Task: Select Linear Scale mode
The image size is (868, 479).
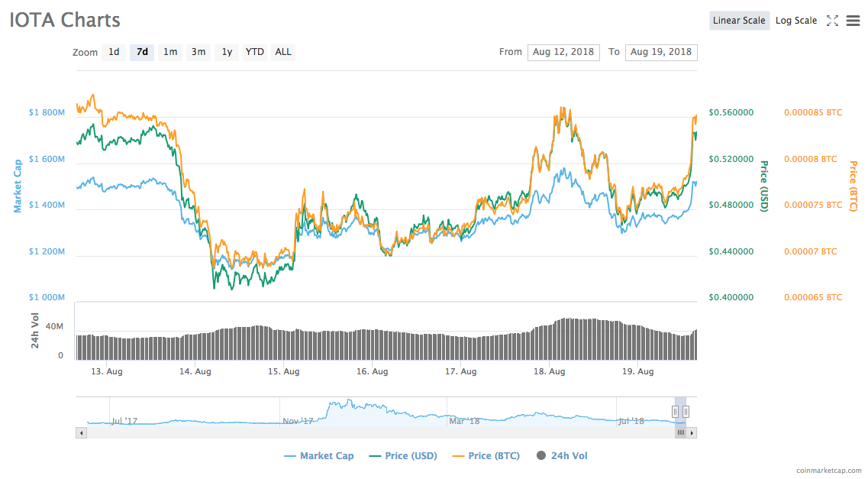Action: coord(739,21)
